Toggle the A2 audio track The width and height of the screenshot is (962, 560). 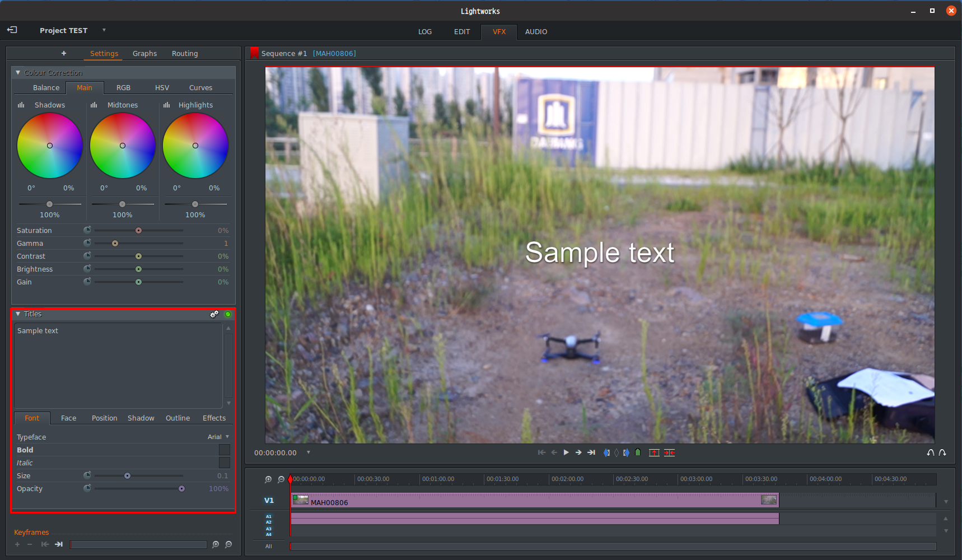pyautogui.click(x=269, y=522)
